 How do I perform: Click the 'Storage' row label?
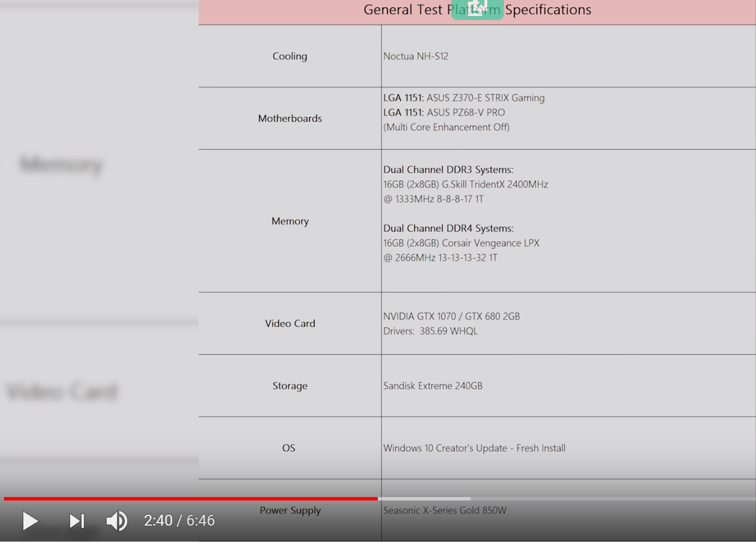(290, 386)
